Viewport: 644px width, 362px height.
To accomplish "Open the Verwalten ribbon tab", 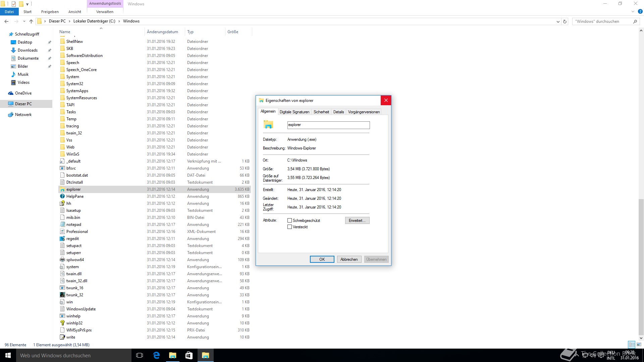I will click(x=105, y=12).
